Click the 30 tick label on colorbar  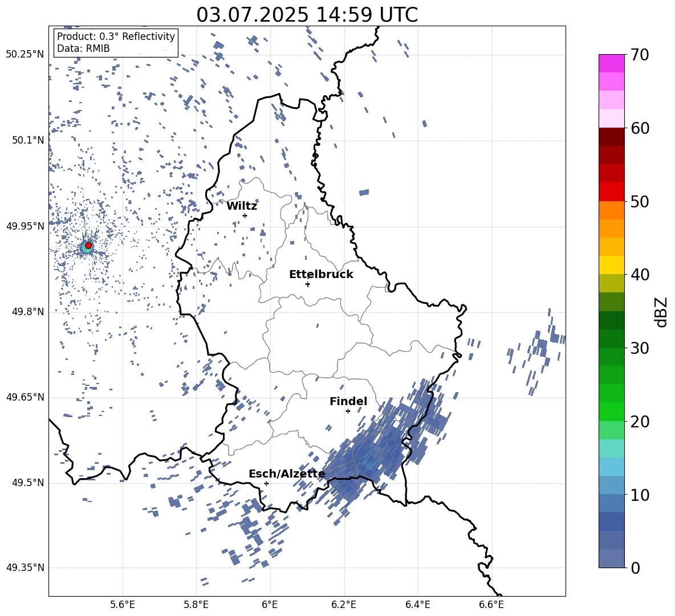(640, 348)
